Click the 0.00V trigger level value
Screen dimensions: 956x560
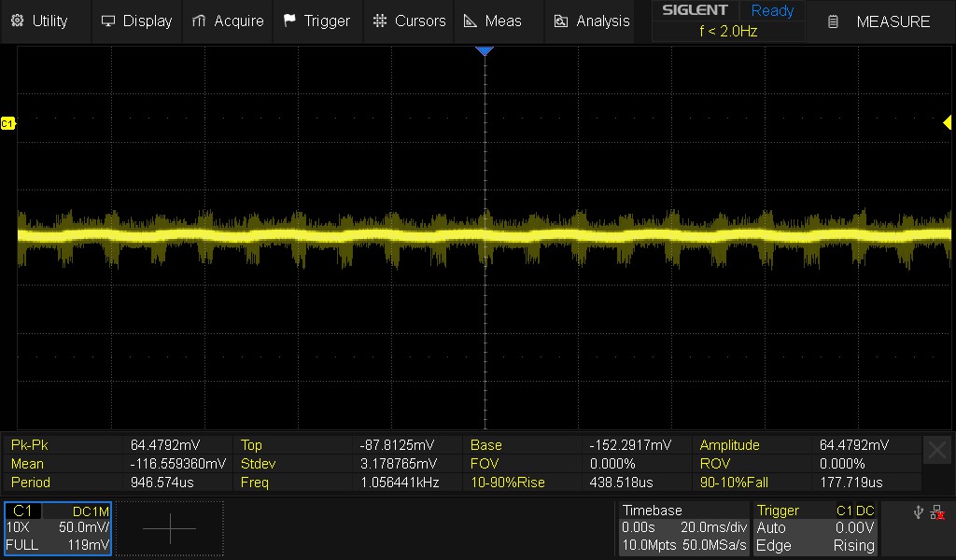854,527
